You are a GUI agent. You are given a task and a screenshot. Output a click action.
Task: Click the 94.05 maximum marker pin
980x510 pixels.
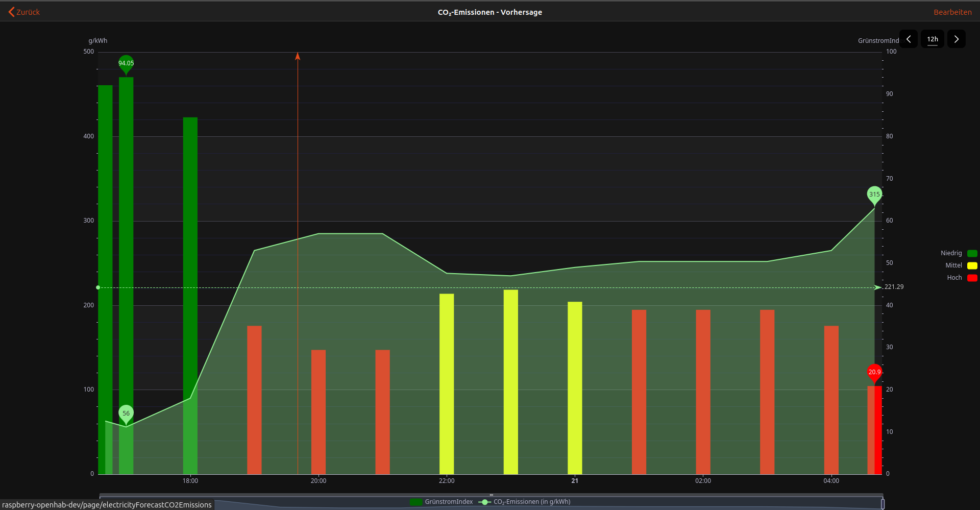[x=126, y=63]
